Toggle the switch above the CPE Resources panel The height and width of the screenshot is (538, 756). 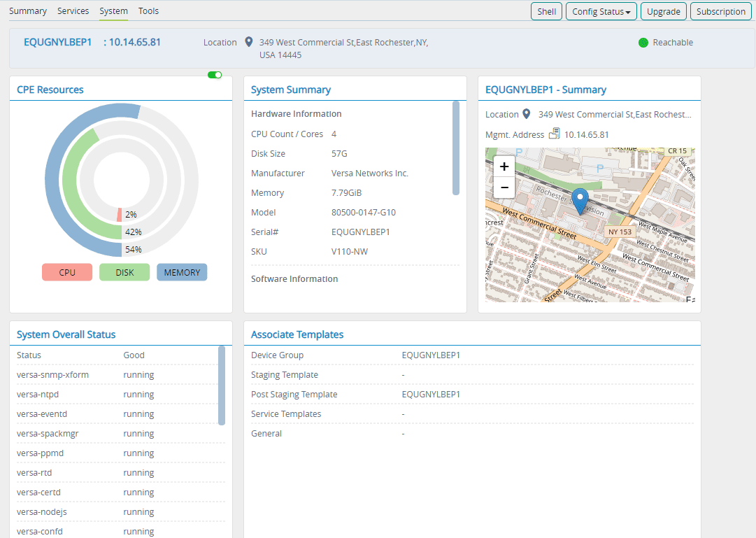pyautogui.click(x=214, y=74)
